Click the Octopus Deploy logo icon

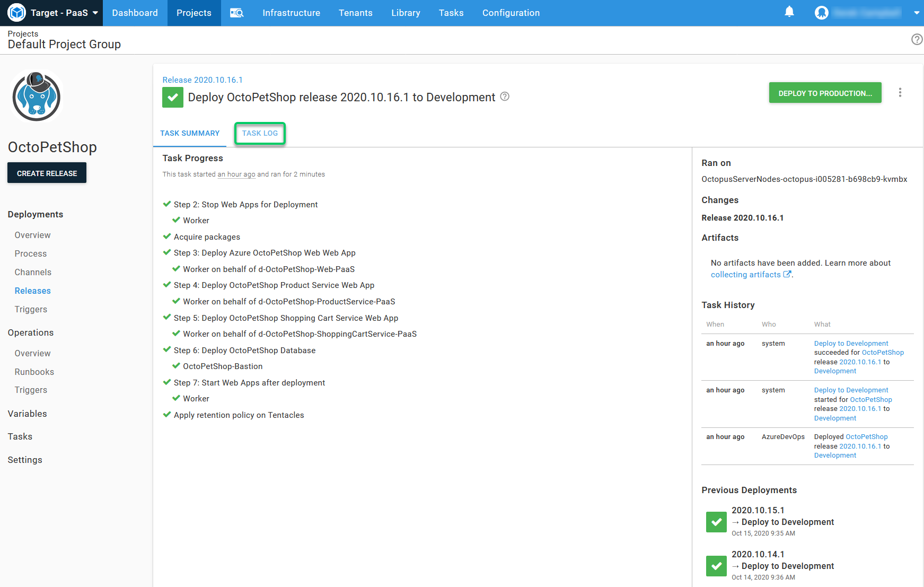pyautogui.click(x=16, y=13)
